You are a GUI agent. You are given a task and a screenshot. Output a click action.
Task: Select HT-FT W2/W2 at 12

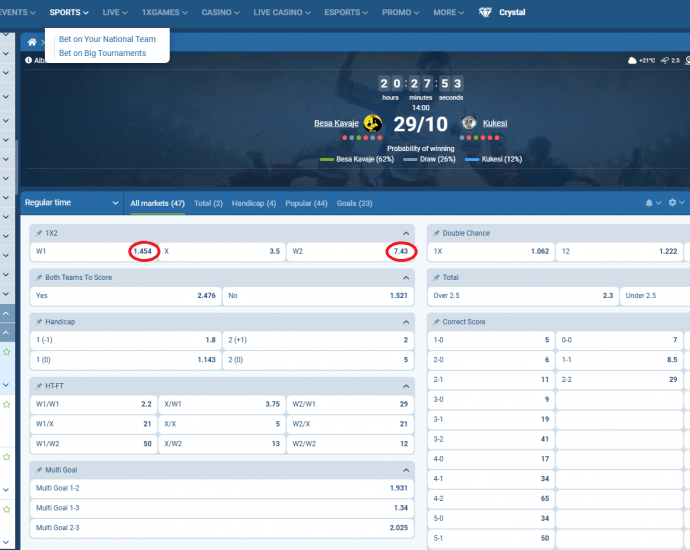350,444
